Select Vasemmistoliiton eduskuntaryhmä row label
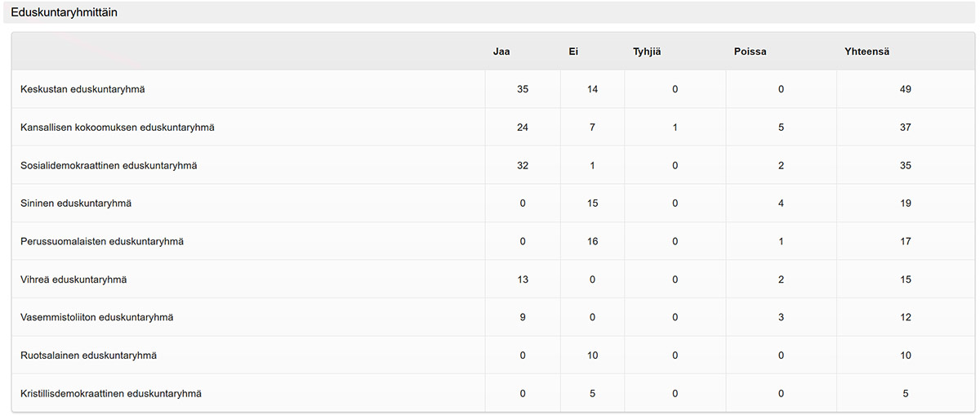980x416 pixels. [x=96, y=317]
